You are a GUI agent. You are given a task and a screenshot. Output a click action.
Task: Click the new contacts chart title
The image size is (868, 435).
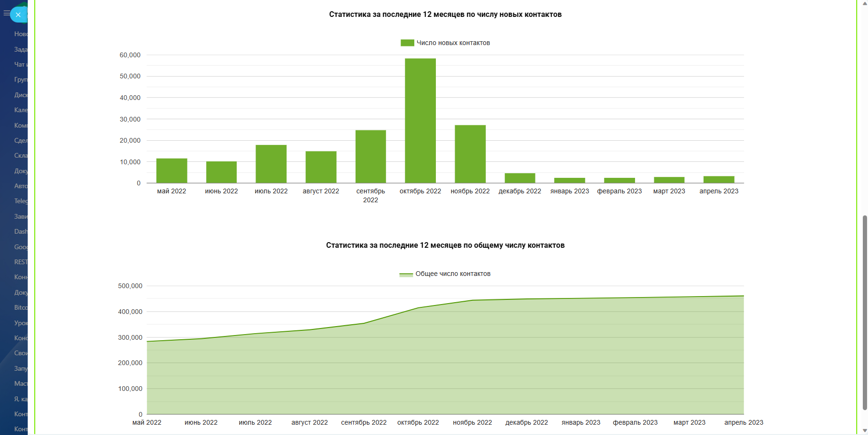[x=445, y=15]
